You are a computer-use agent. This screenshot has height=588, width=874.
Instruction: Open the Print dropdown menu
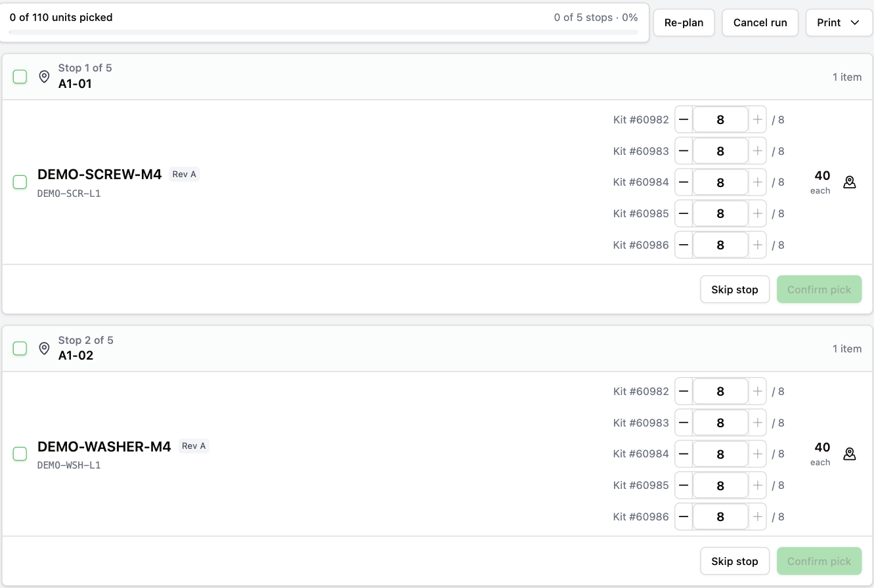coord(839,22)
